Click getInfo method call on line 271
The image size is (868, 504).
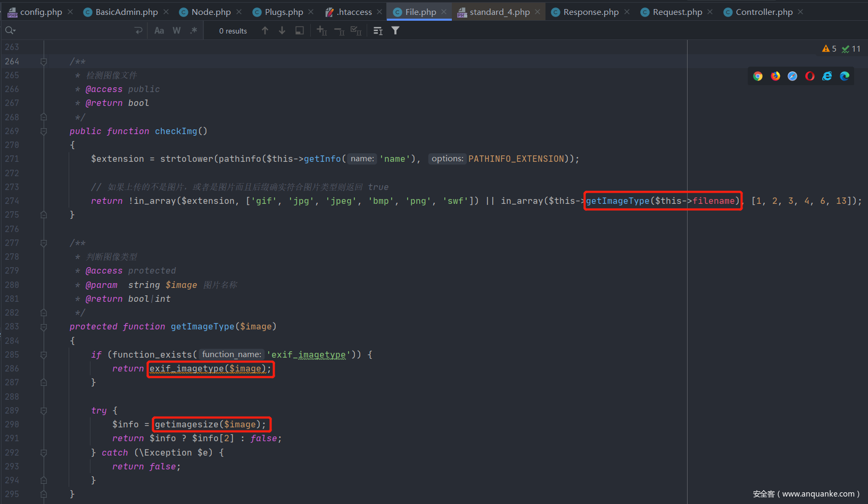[322, 159]
